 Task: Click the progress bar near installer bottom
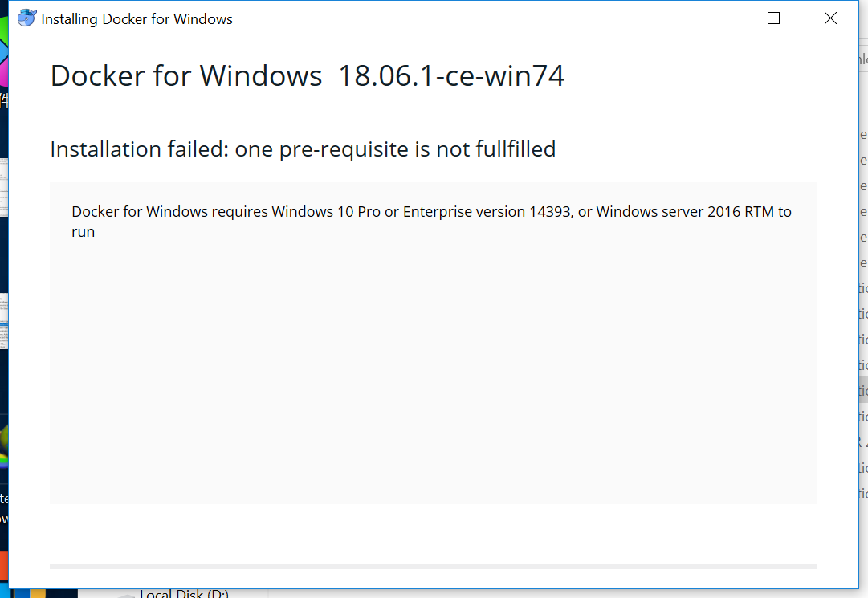(x=434, y=565)
